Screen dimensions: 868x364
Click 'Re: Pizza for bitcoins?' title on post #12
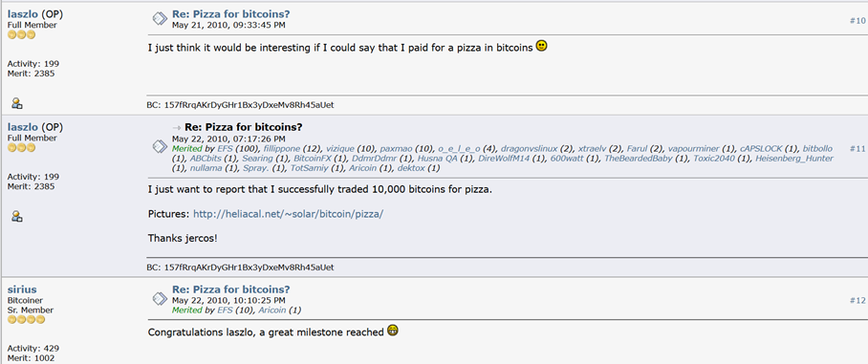(230, 289)
